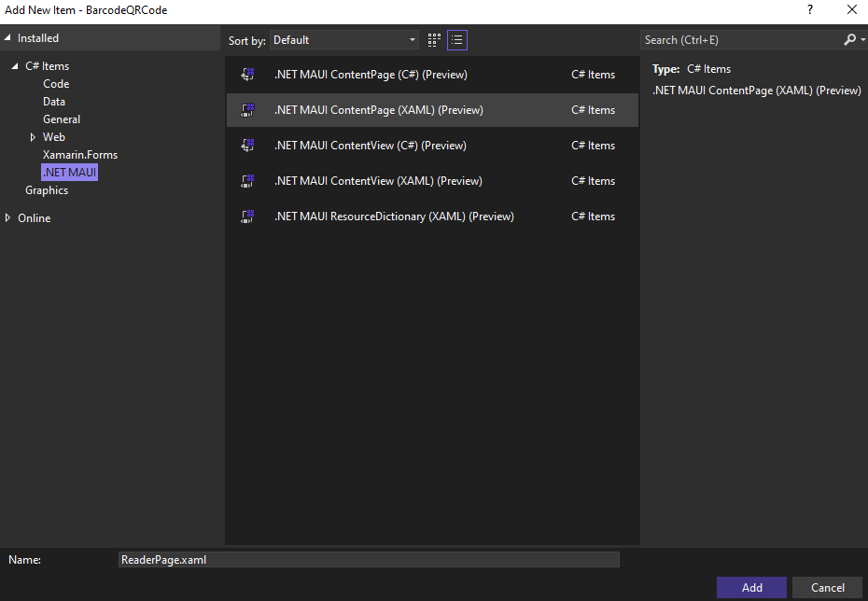
Task: Click the Cancel button
Action: point(826,587)
